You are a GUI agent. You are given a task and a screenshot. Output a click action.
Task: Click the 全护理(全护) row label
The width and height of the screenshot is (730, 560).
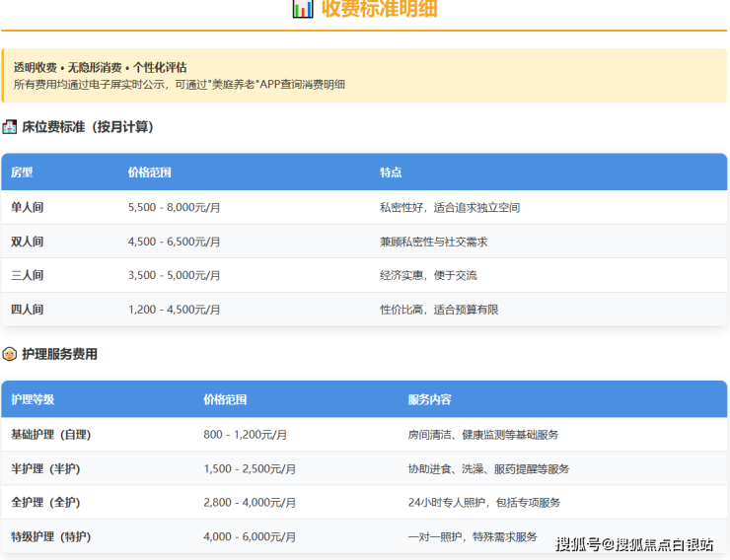point(45,503)
